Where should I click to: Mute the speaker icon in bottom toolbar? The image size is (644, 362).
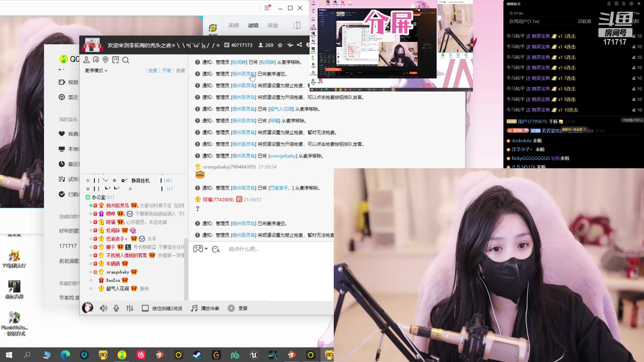point(103,308)
